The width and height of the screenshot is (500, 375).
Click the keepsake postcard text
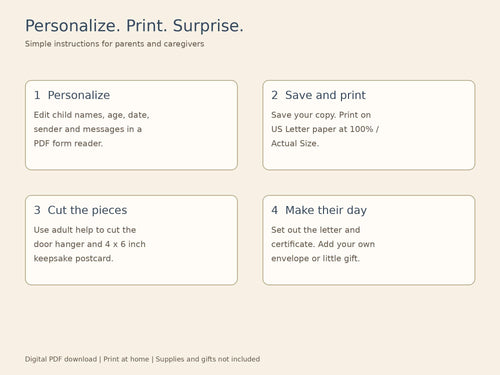point(73,259)
